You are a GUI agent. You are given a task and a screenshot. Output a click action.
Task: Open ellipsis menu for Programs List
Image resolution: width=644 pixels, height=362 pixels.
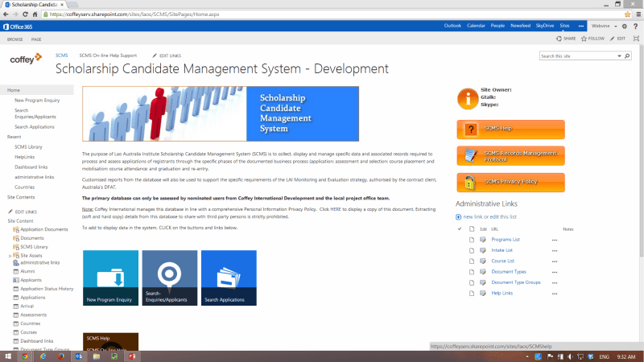pyautogui.click(x=555, y=240)
